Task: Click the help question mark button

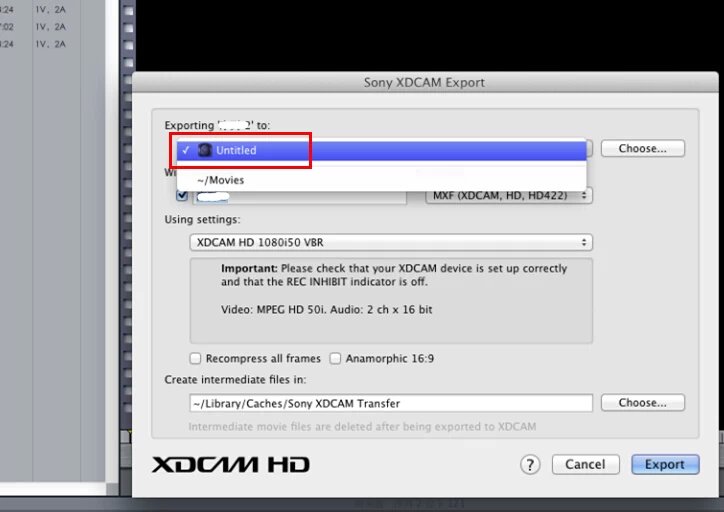Action: tap(530, 464)
